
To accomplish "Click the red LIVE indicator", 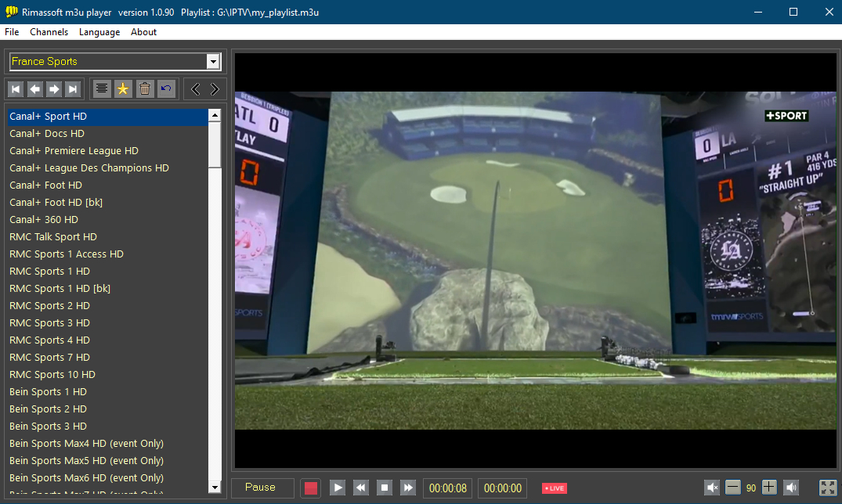I will point(555,488).
